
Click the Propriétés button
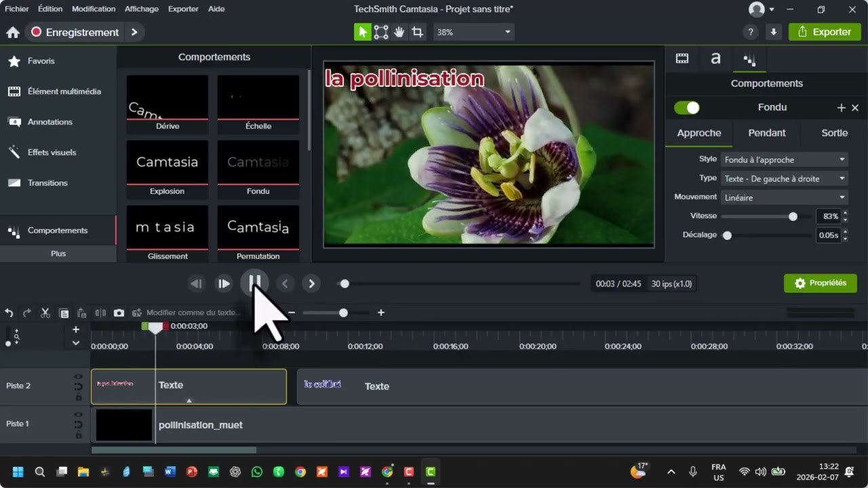(x=821, y=283)
